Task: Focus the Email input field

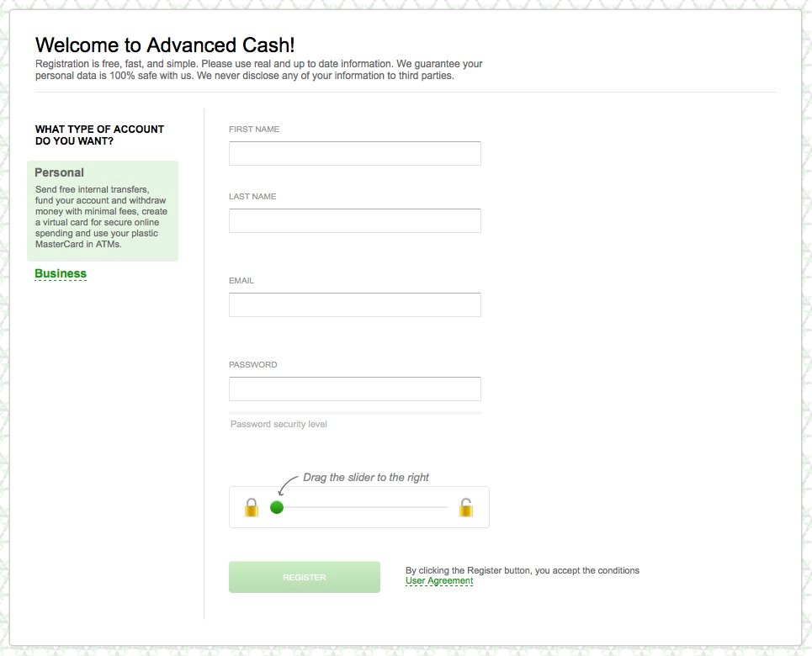Action: click(355, 305)
